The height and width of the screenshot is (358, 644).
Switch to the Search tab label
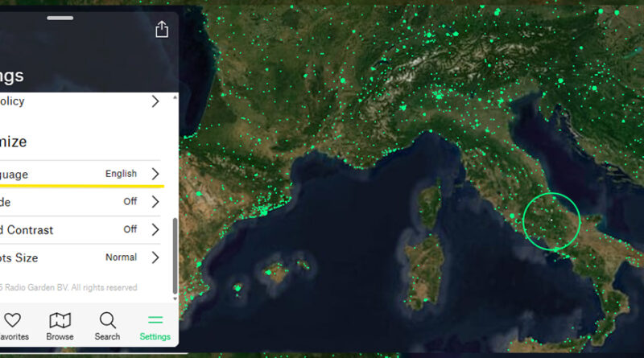point(107,337)
